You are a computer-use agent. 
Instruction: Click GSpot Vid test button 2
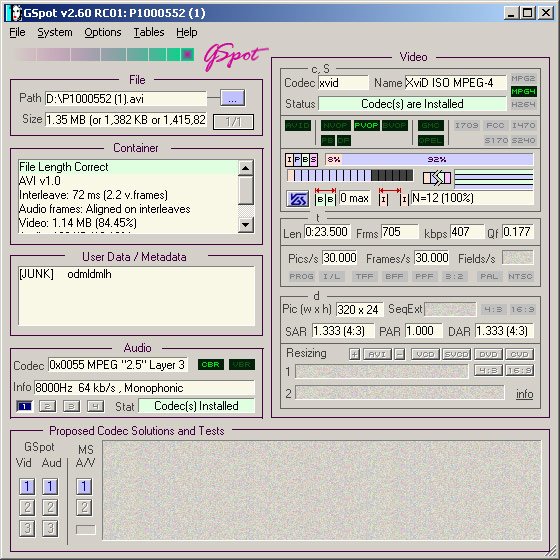tap(27, 508)
